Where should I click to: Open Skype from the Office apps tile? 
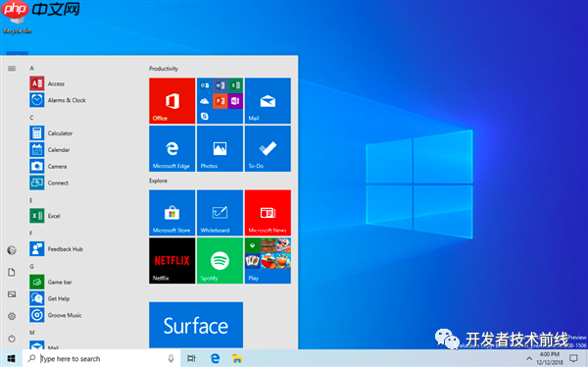click(205, 117)
